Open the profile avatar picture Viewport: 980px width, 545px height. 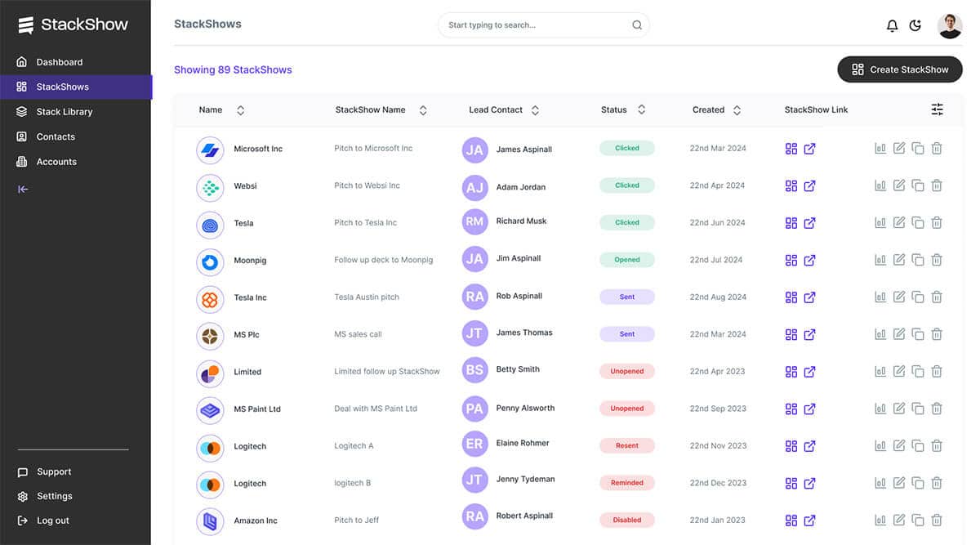pyautogui.click(x=949, y=25)
